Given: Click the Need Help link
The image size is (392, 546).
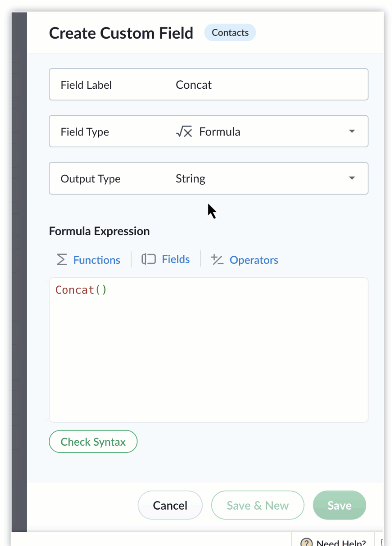Looking at the screenshot, I should [x=341, y=542].
